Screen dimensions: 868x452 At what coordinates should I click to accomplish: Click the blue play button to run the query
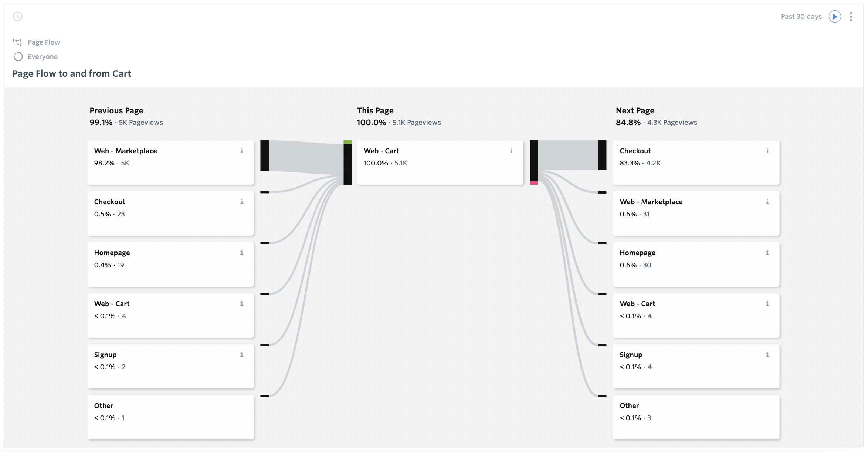pos(834,16)
